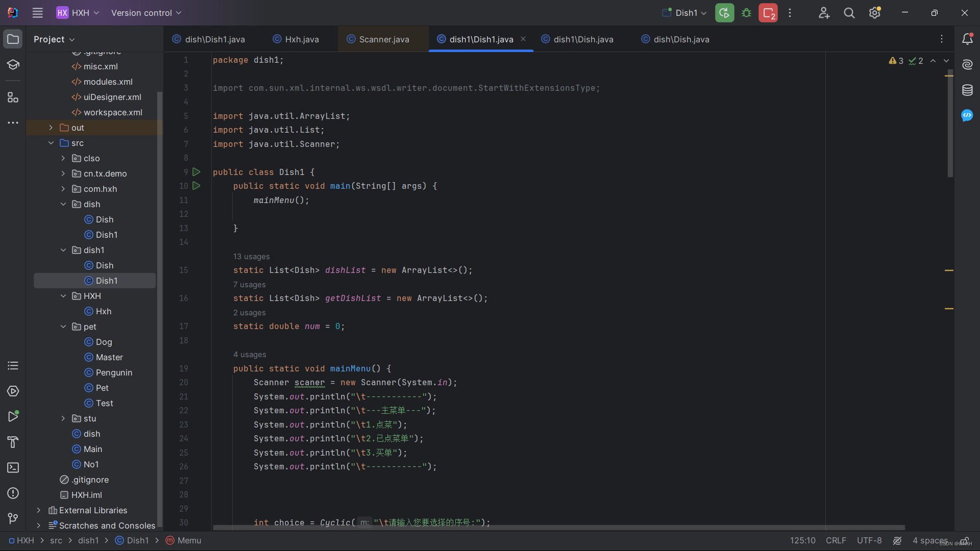Expand the out folder
Image resolution: width=980 pixels, height=551 pixels.
(51, 128)
